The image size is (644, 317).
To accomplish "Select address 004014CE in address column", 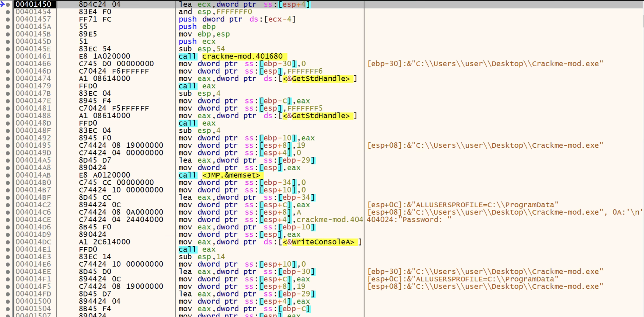I will click(x=34, y=220).
